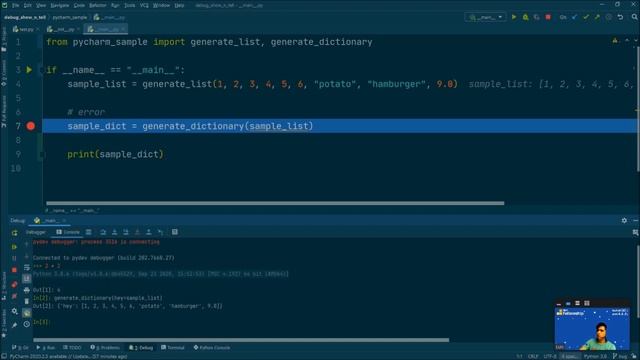Click Show Execution Point icon
The image size is (640, 360).
tap(89, 232)
